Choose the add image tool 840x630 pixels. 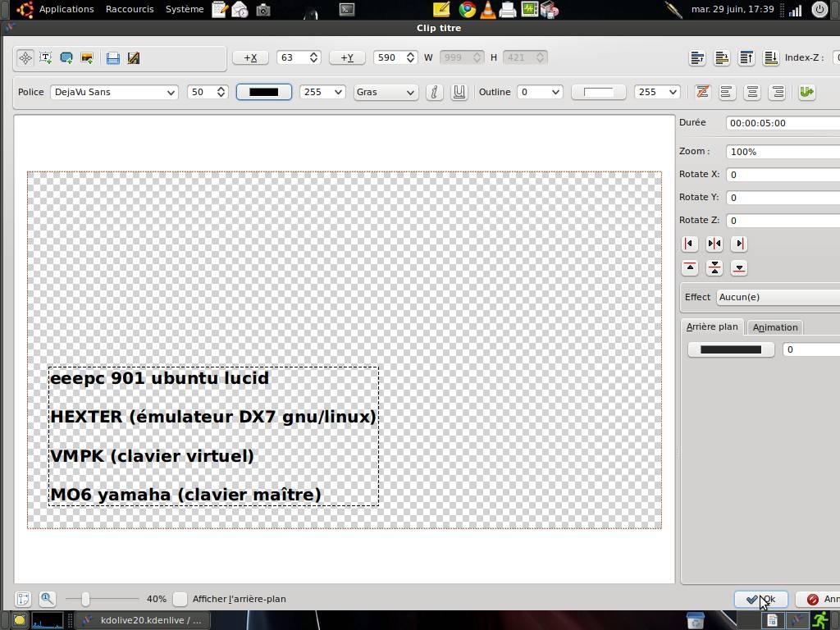coord(87,58)
